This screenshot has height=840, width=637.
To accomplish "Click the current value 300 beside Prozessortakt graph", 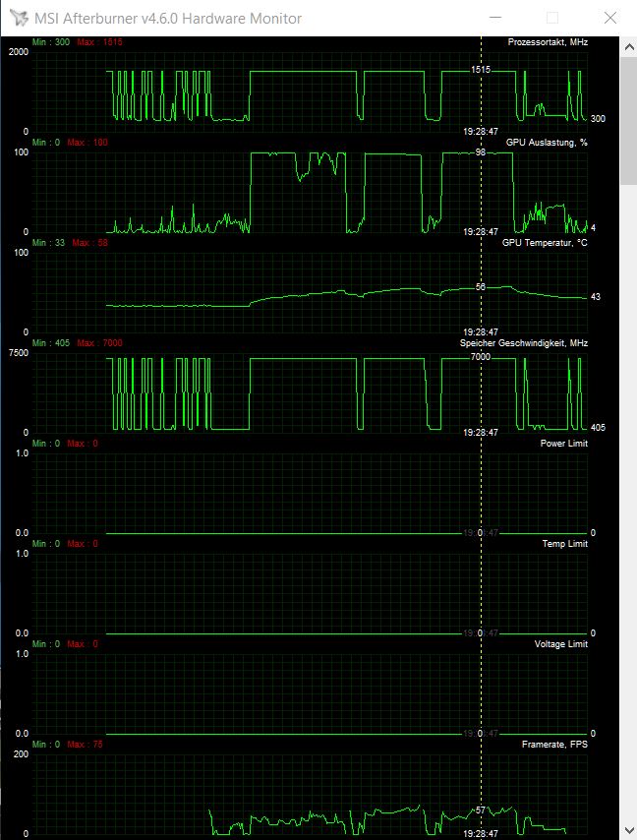I will pyautogui.click(x=598, y=119).
